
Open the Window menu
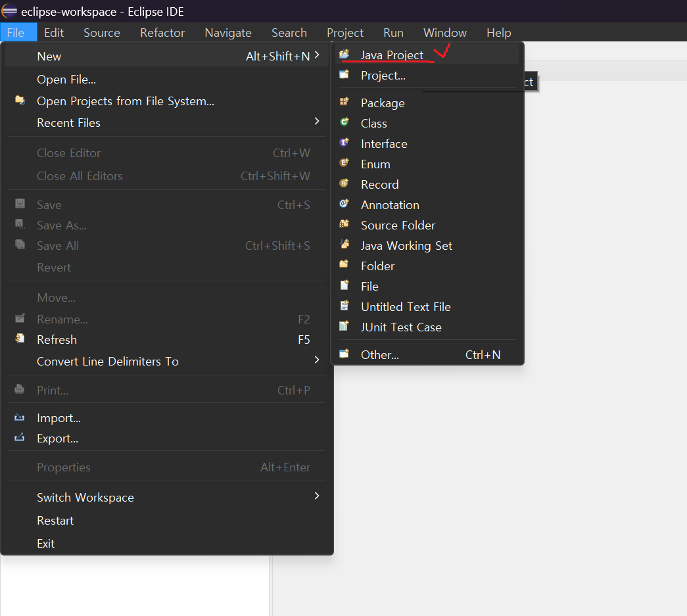(445, 33)
